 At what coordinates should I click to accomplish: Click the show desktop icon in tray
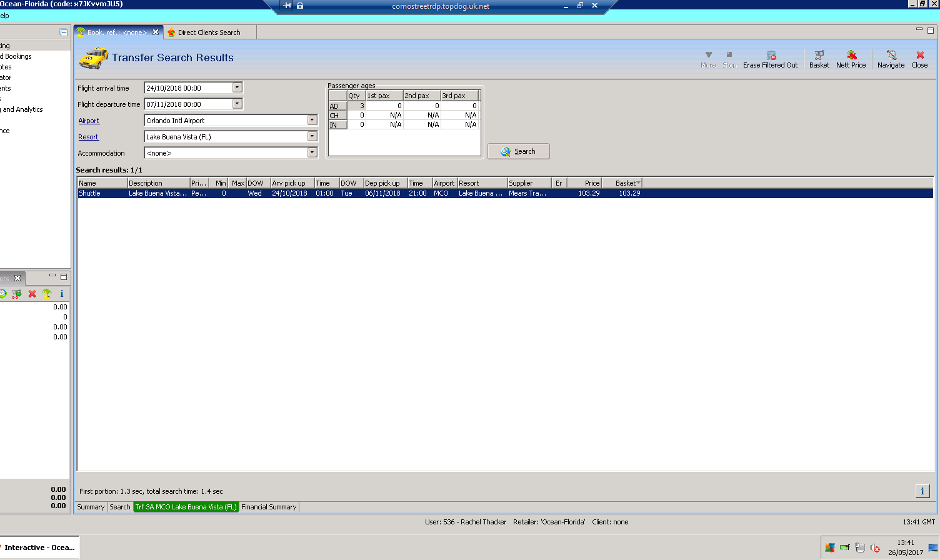coord(933,548)
